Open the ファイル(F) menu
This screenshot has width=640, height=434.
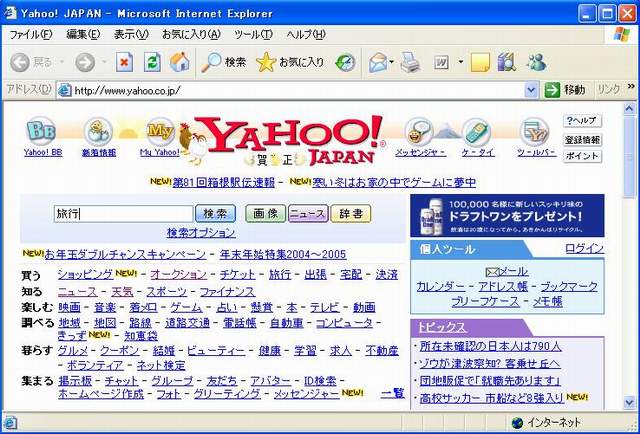point(31,34)
